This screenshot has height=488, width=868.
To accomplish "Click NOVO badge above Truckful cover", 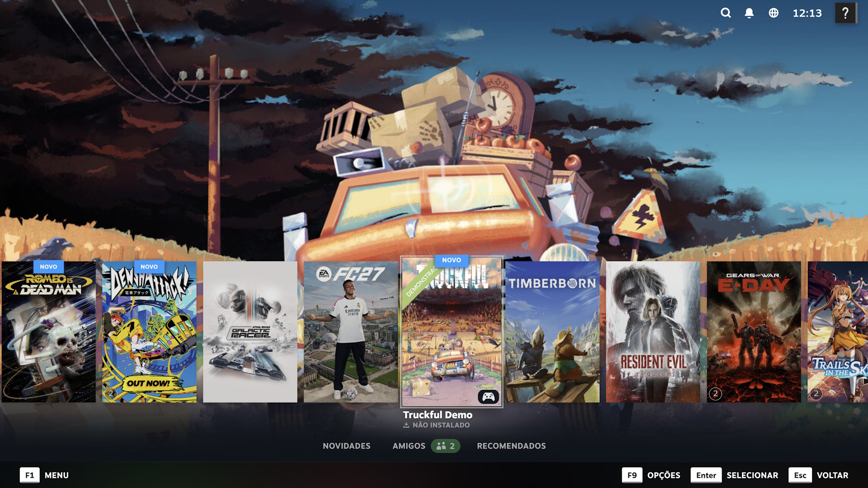I will tap(452, 260).
